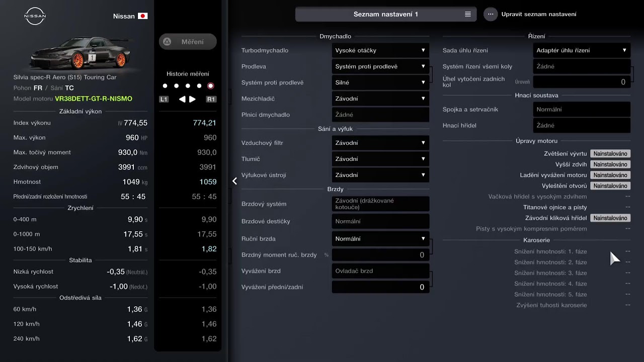This screenshot has width=644, height=362.
Task: Select Snížení hmotnosti: 5. fáze
Action: pos(550,294)
